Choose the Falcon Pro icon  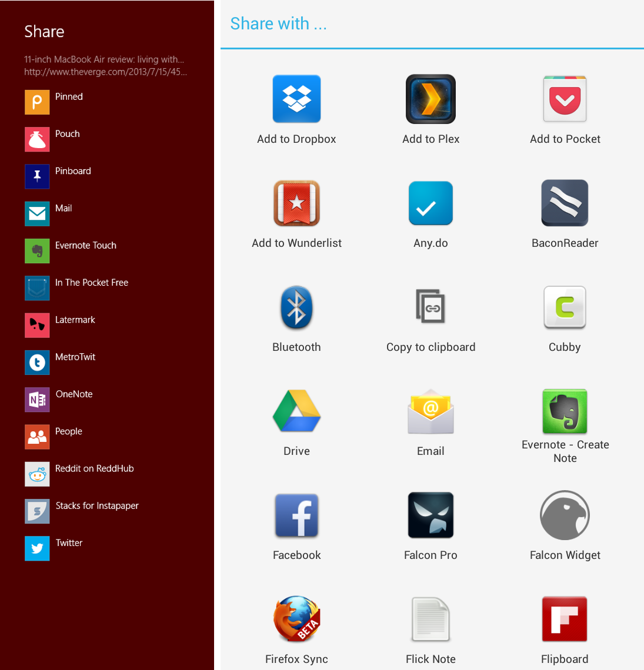tap(431, 515)
